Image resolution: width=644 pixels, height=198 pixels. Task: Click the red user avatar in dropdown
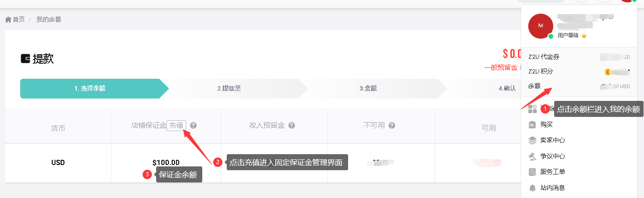[541, 26]
